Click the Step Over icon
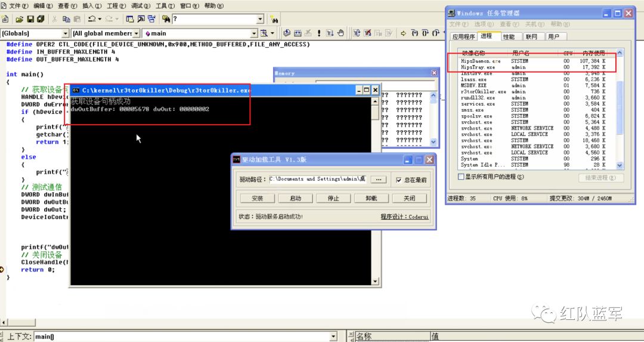Viewport: 644px width, 342px height. coord(425,33)
